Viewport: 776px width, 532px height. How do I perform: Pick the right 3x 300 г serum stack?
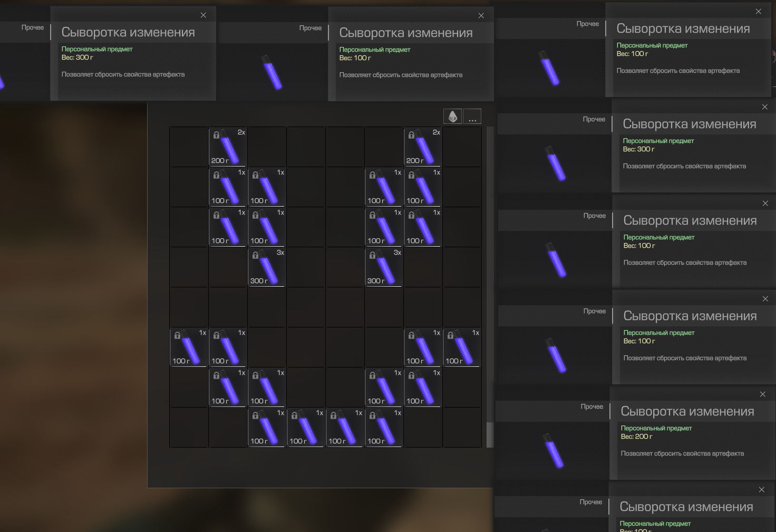coord(384,267)
